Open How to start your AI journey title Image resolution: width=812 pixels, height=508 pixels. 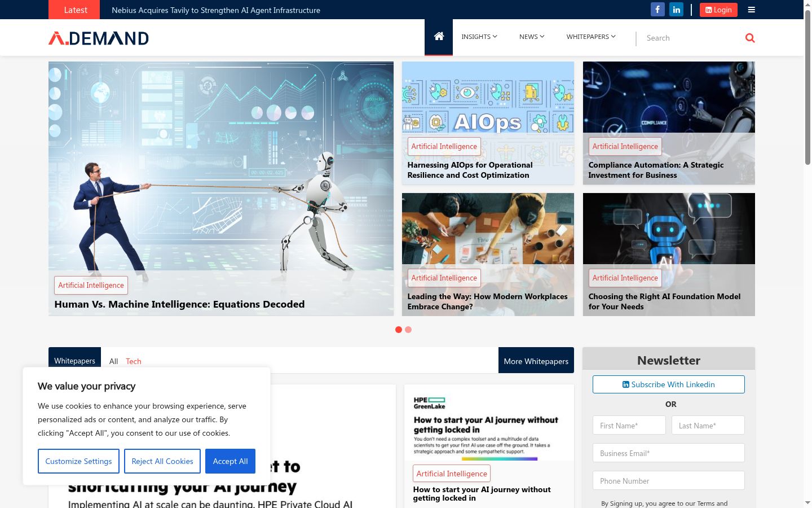click(482, 493)
